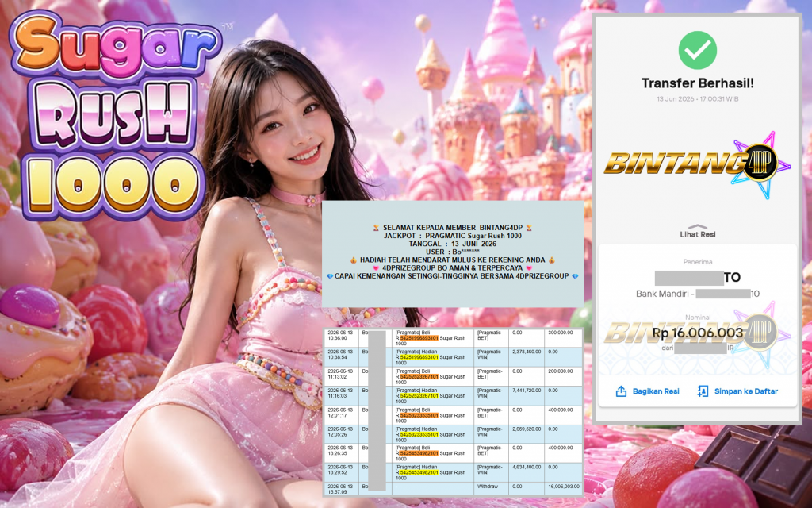Click the 2026-06-13 10:38:54 date cell
Viewport: 812px width, 508px height.
click(x=342, y=356)
